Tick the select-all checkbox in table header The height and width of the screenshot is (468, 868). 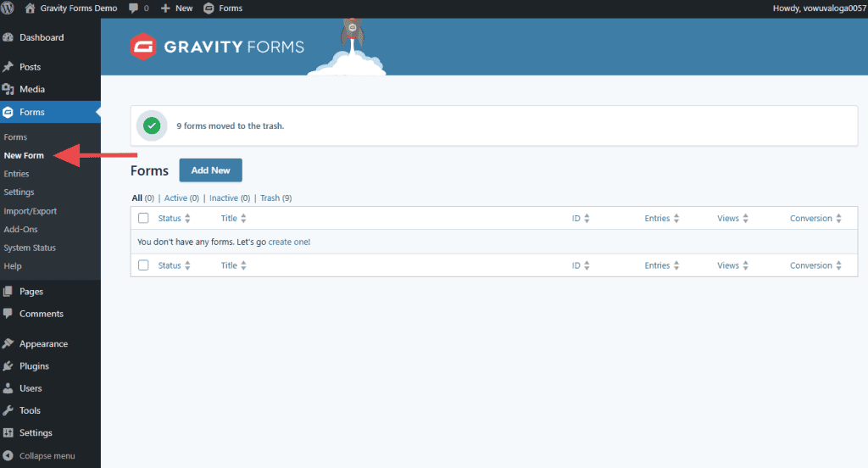[143, 218]
